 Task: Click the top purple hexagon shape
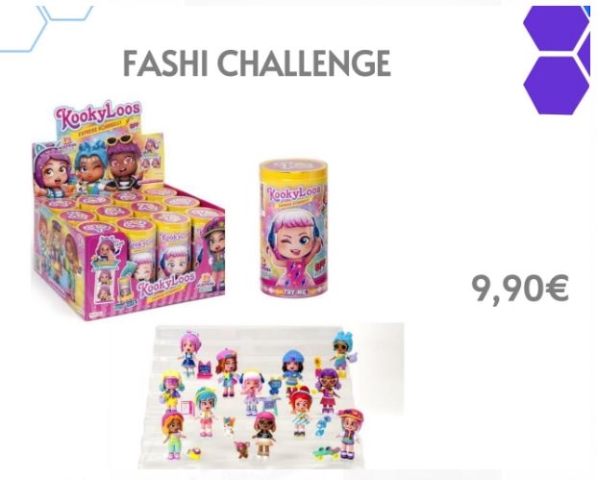point(556,27)
